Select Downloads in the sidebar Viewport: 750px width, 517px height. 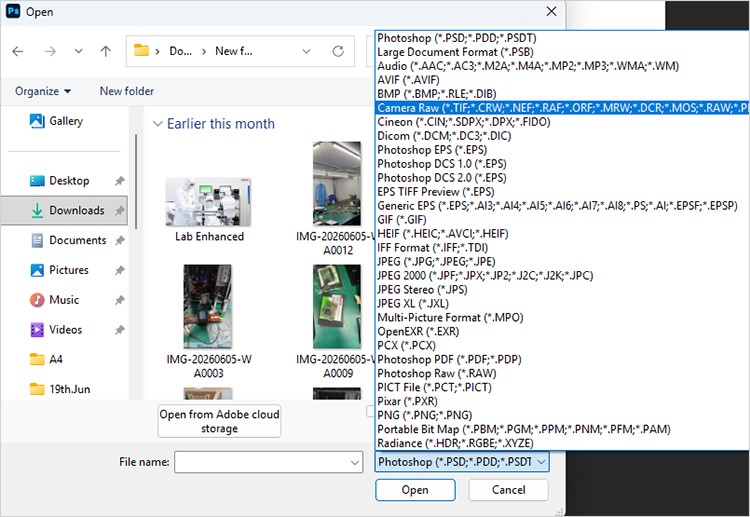(x=65, y=210)
